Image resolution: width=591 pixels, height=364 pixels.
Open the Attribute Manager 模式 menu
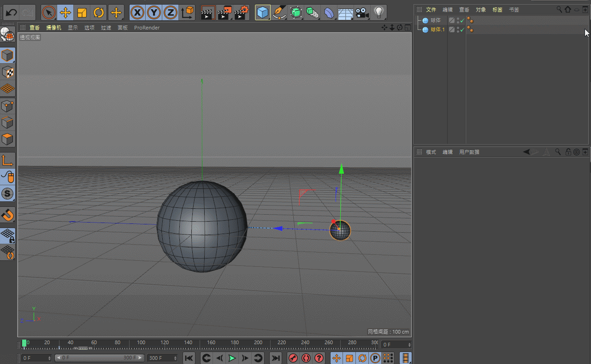431,152
